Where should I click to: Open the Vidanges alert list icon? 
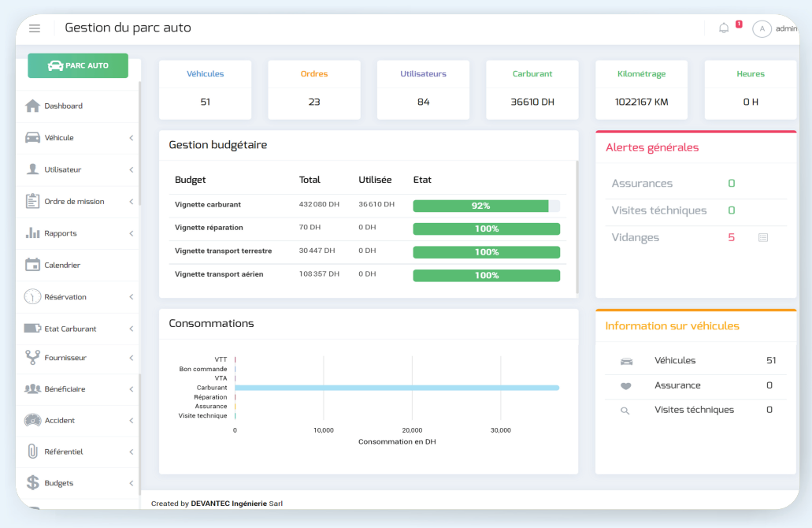762,237
